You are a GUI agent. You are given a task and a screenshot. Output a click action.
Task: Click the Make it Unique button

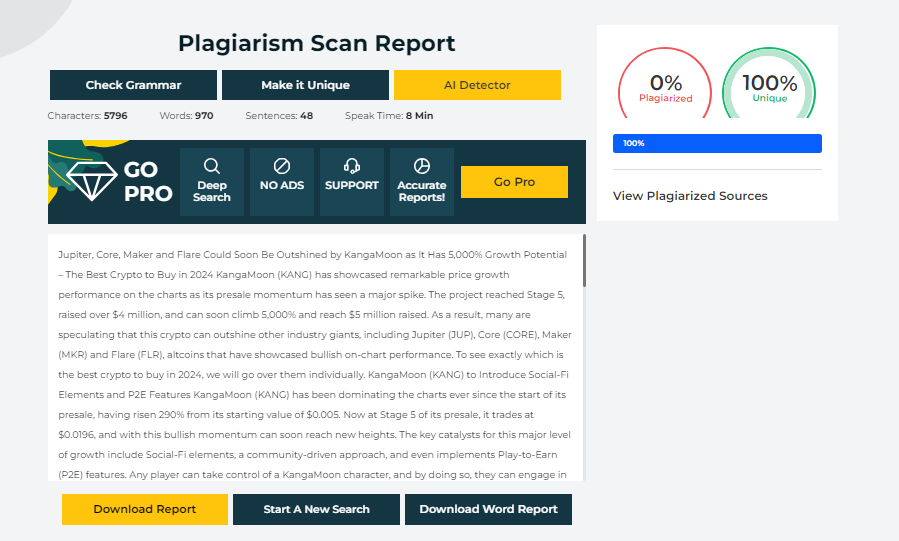pos(306,85)
